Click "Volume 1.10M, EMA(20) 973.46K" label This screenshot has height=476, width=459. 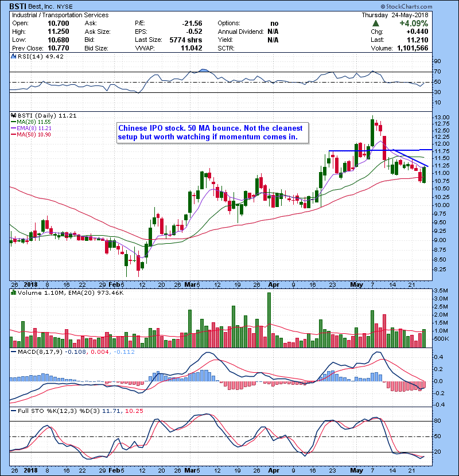tap(71, 292)
